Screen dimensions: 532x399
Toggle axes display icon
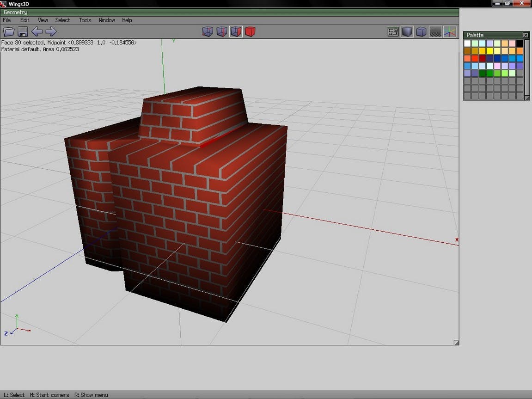click(450, 32)
